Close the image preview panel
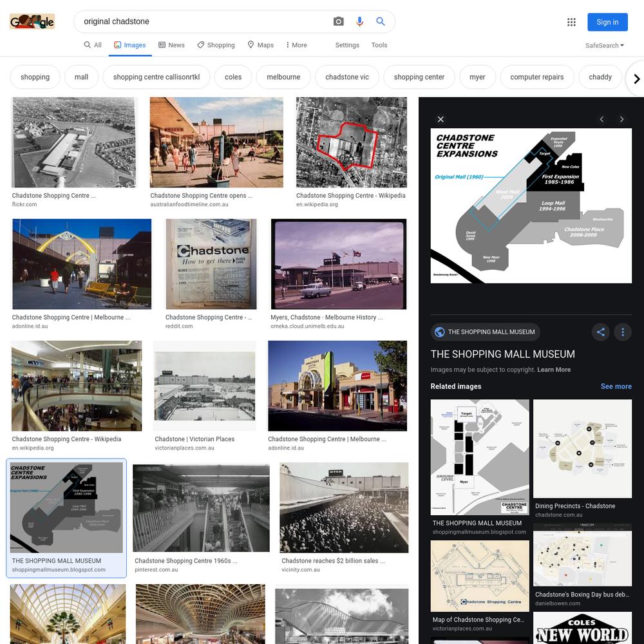The image size is (644, 644). [x=440, y=119]
